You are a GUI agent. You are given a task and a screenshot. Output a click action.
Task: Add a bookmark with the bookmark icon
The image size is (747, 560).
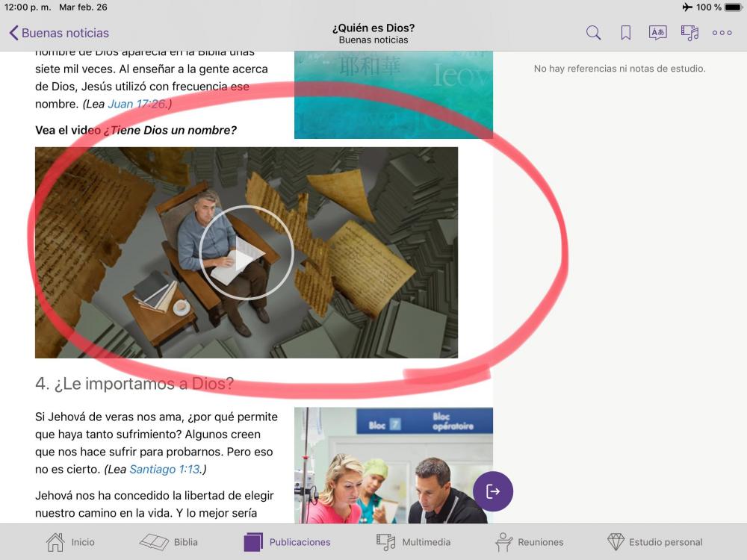[x=626, y=33]
